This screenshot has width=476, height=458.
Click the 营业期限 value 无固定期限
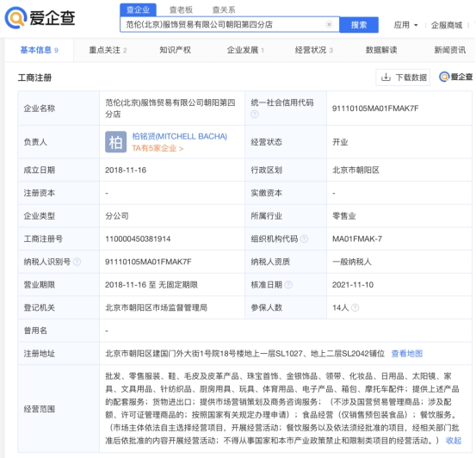pyautogui.click(x=178, y=285)
